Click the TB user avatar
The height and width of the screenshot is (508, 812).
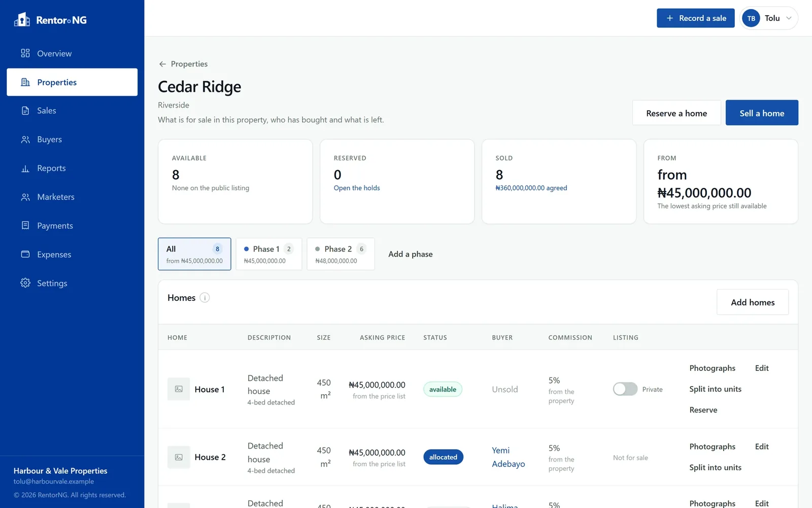[751, 18]
